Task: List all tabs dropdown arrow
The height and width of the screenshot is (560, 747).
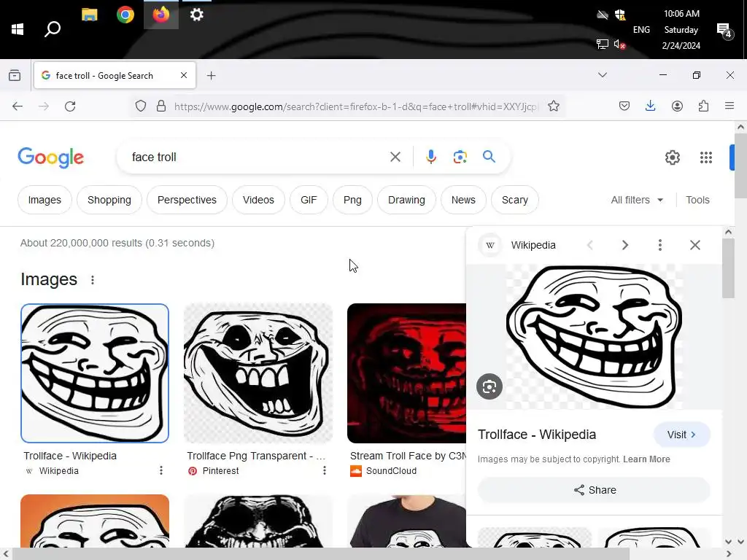Action: pyautogui.click(x=602, y=75)
